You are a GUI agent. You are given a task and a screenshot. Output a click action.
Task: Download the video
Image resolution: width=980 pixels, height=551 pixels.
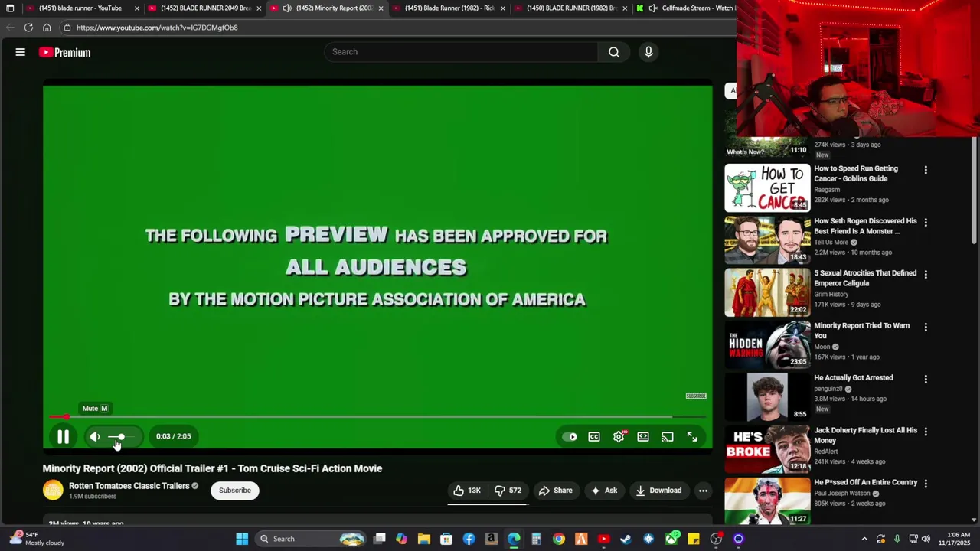(658, 491)
